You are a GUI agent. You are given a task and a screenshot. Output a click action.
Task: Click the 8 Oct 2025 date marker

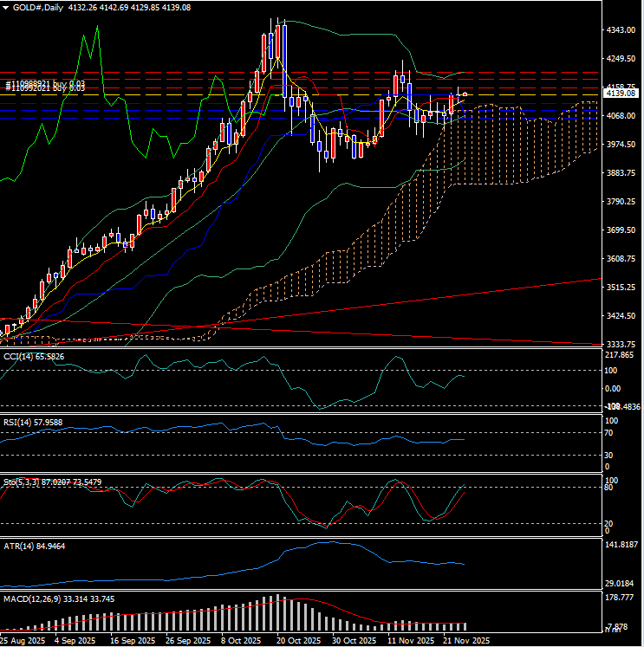[x=242, y=641]
